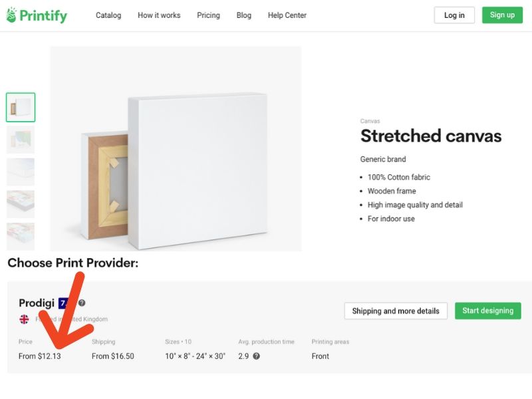Click Shipping and more details button
Screen dimensions: 532x399
(396, 311)
